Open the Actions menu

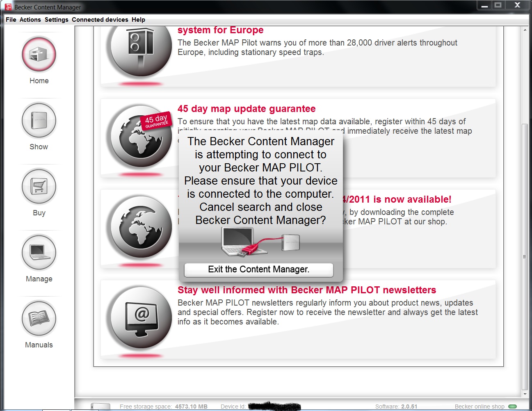coord(30,20)
